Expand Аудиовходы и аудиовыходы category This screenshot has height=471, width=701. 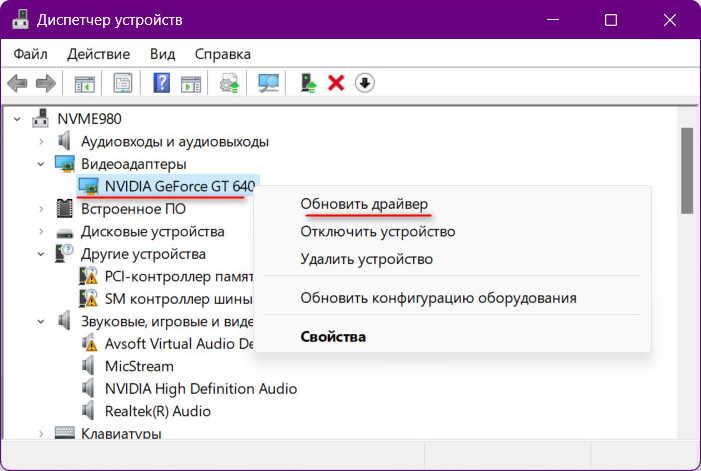coord(41,142)
